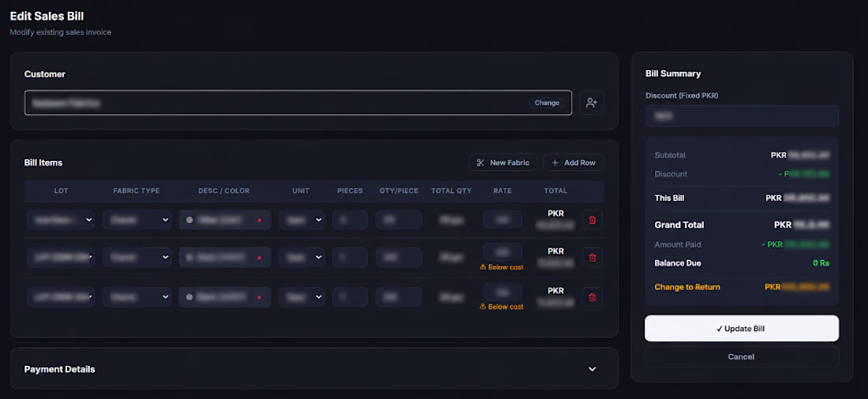868x399 pixels.
Task: Click the color dot in the second row's color chip
Action: (189, 258)
